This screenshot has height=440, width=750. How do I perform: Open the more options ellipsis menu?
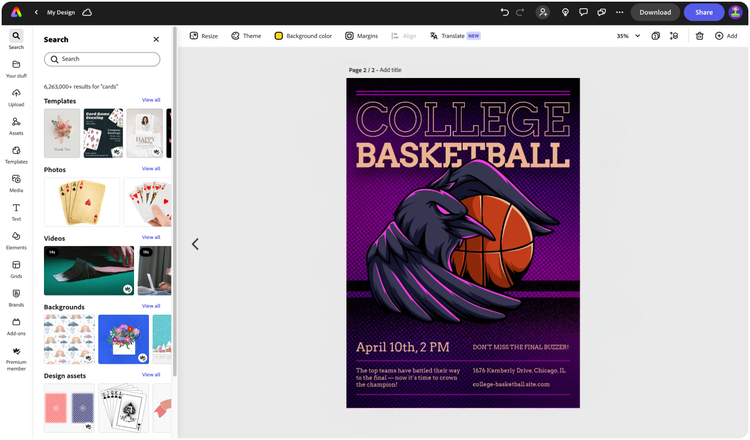619,12
